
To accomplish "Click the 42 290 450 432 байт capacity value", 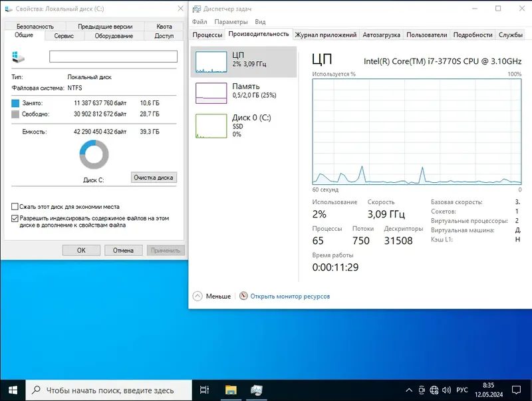I will pos(100,132).
